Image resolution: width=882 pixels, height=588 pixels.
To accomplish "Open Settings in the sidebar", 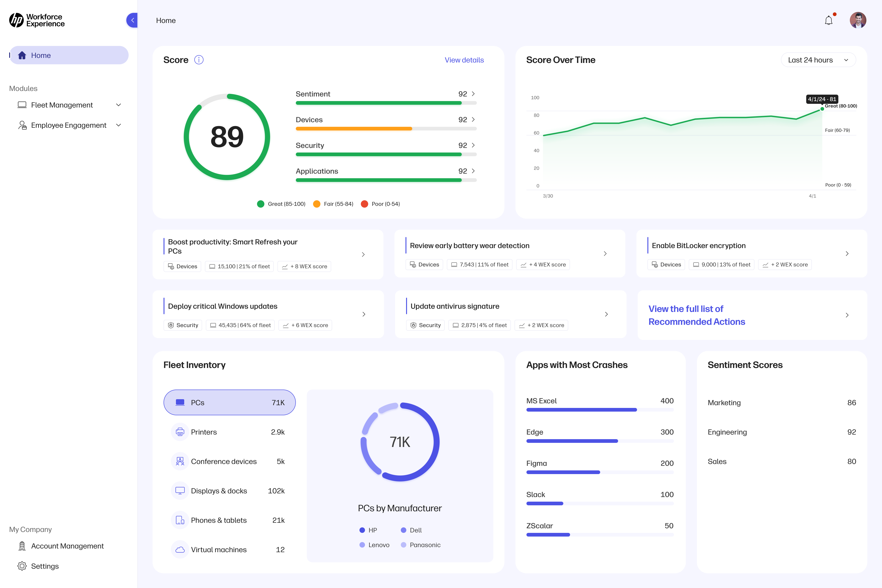I will click(x=38, y=566).
